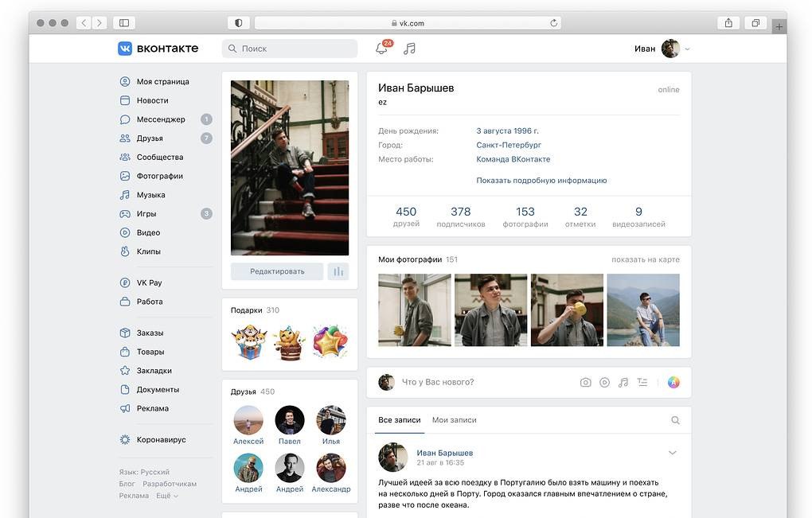Click the Safari vk.com address bar

(408, 23)
